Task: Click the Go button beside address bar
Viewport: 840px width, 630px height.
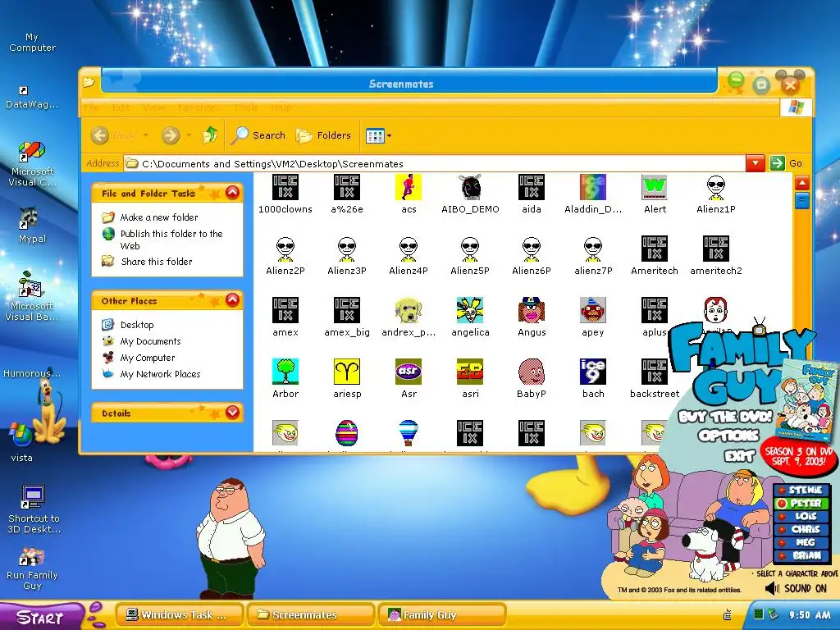Action: click(787, 163)
